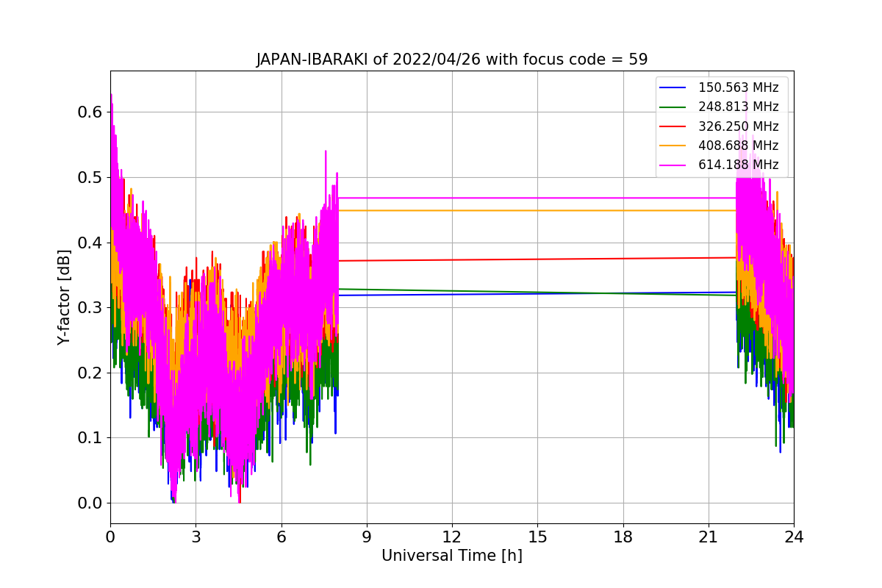The width and height of the screenshot is (882, 588).
Task: Click the blue line swatch in legend
Action: (x=673, y=87)
